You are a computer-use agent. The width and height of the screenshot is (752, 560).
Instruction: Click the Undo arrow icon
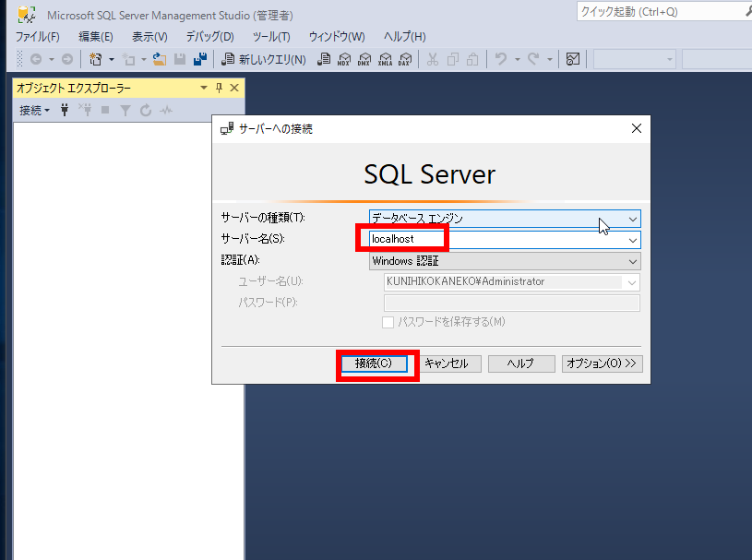coord(501,59)
